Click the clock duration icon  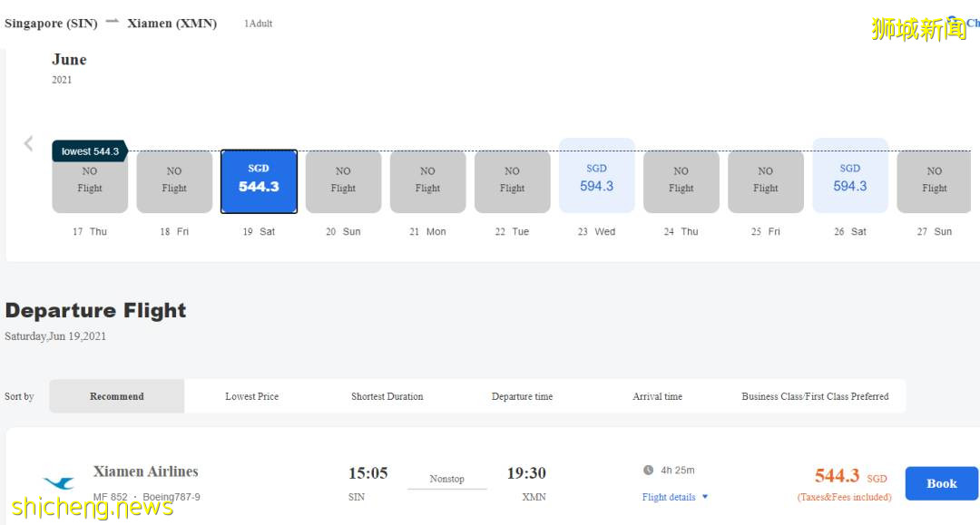(648, 470)
